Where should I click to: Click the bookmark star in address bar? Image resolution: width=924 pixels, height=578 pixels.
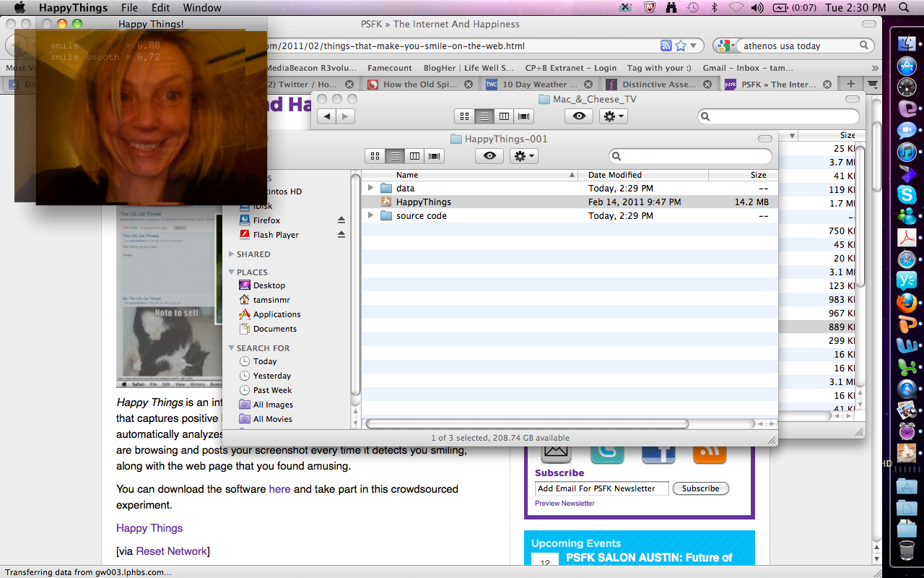tap(681, 46)
